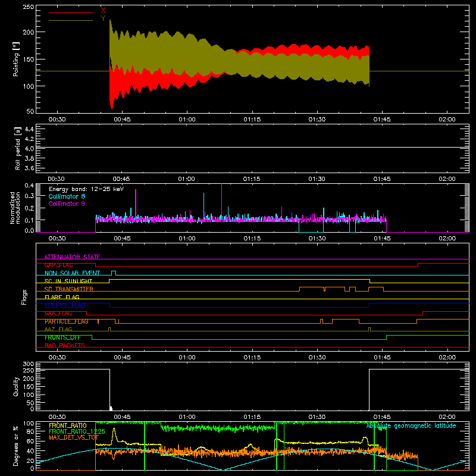This screenshot has height=476, width=476.
Task: Select the 'X' legend label
Action: (x=103, y=10)
